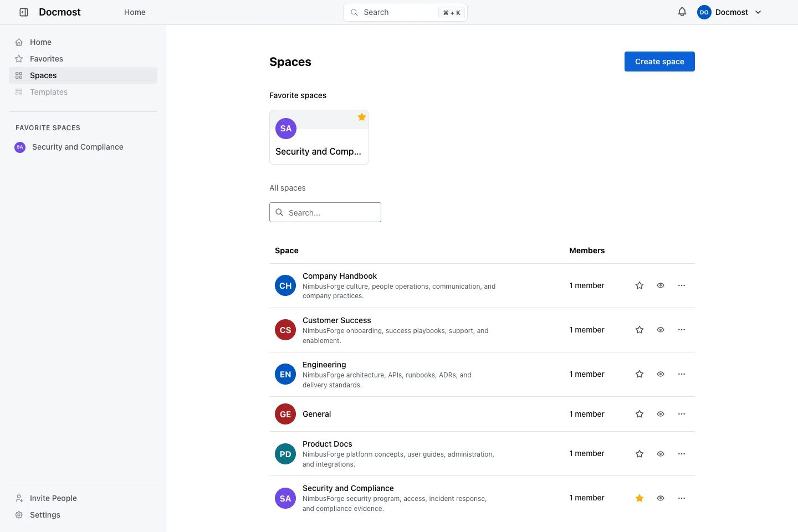This screenshot has height=532, width=798.
Task: Open more options for General
Action: [x=682, y=414]
